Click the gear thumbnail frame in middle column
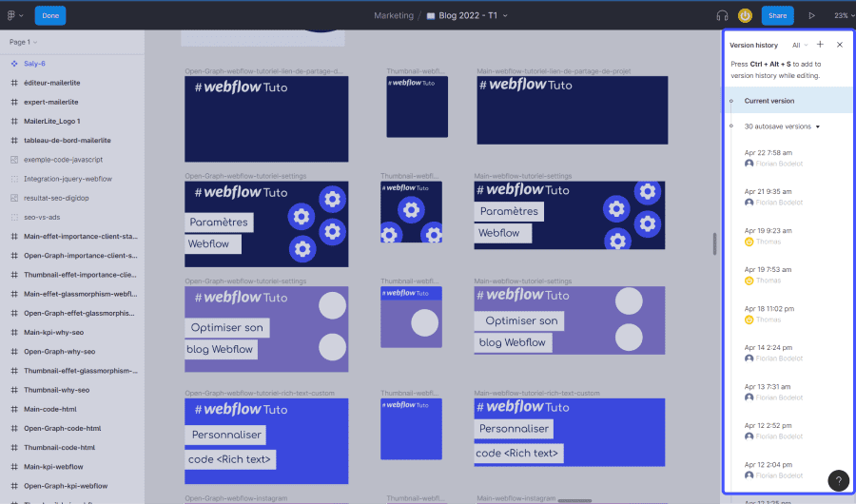The width and height of the screenshot is (856, 504). coord(411,212)
